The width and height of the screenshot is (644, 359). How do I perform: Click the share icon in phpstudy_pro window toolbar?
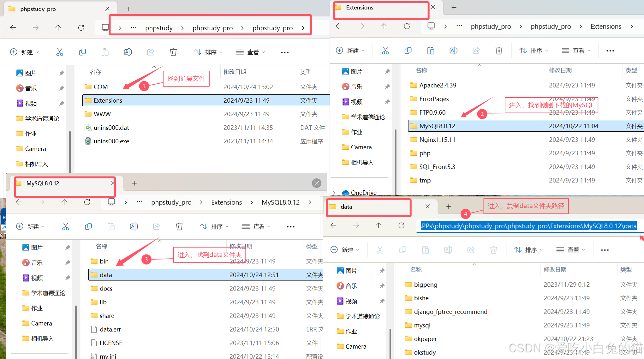(151, 52)
